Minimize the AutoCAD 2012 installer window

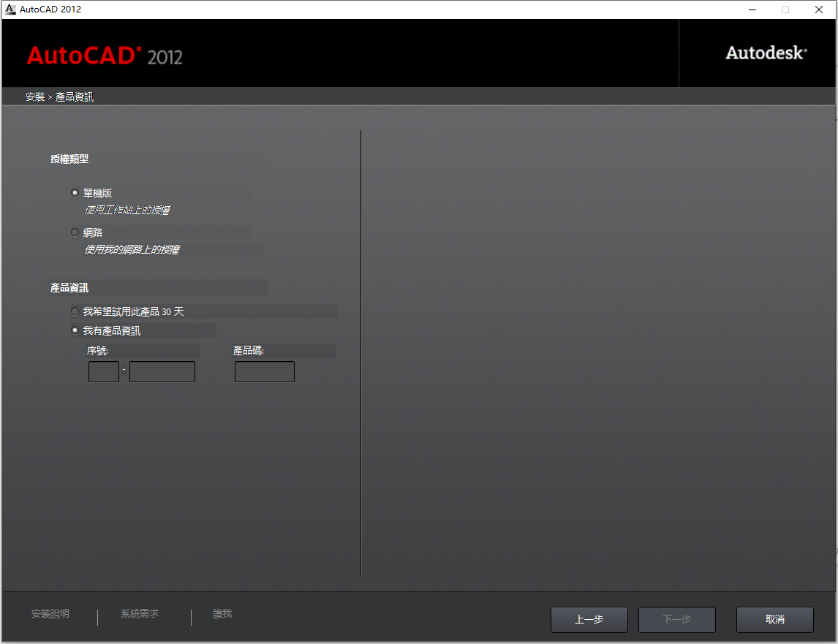pos(752,10)
